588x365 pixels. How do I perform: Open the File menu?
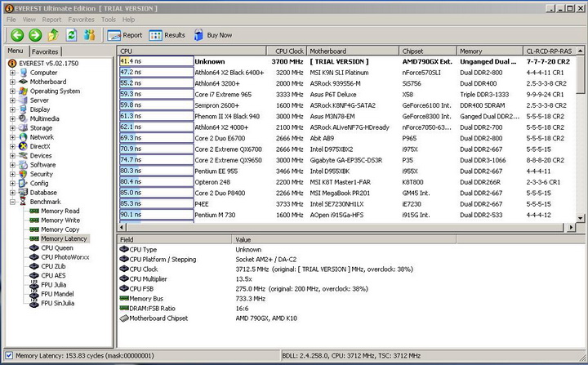(11, 20)
